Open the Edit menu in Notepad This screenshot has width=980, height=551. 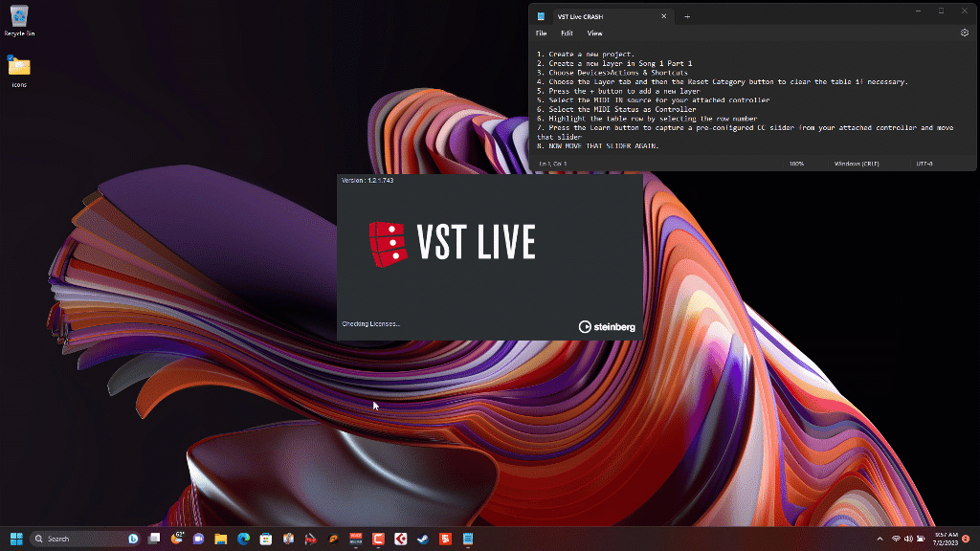(566, 33)
